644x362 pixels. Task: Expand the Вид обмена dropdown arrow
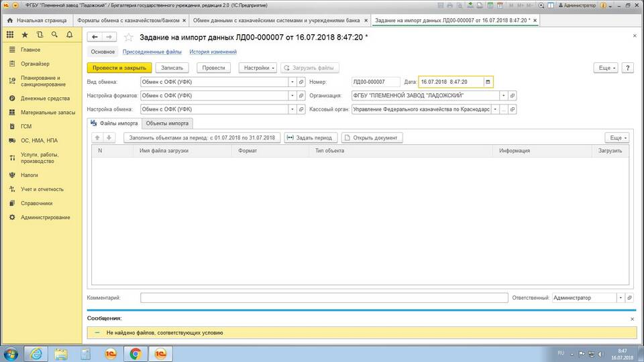coord(292,82)
